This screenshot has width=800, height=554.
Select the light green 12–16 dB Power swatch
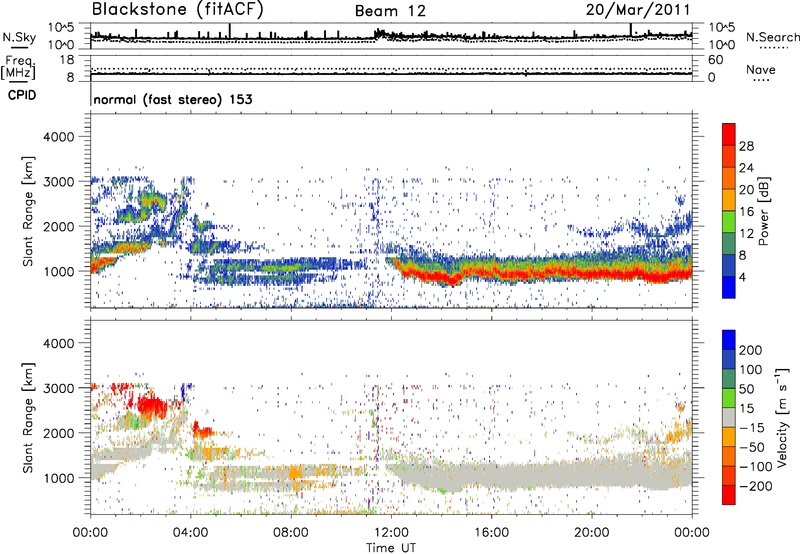point(729,221)
